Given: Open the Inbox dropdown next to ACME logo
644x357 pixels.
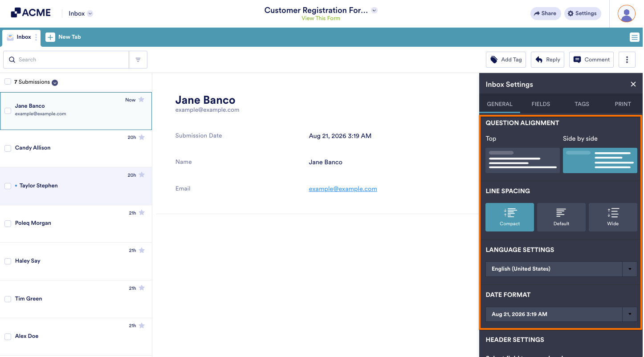Looking at the screenshot, I should [x=81, y=13].
